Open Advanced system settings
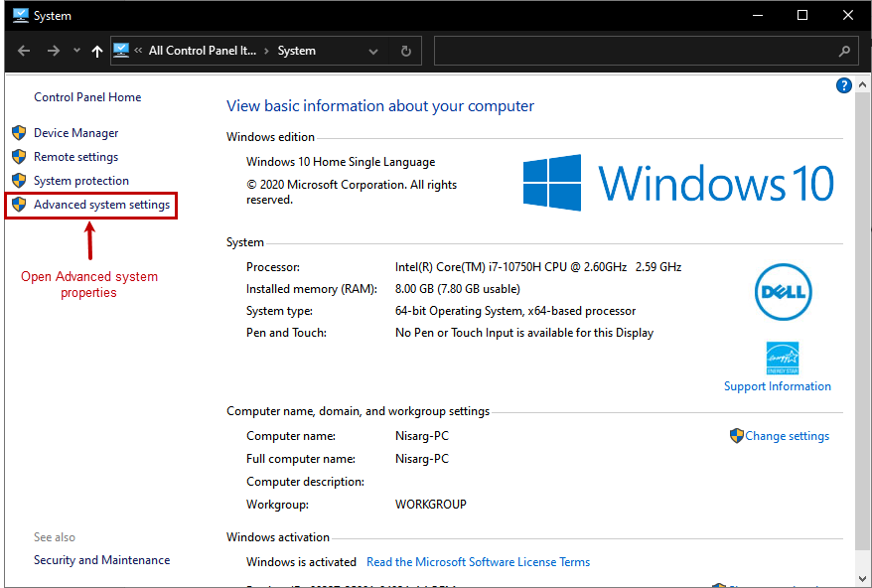Image resolution: width=872 pixels, height=588 pixels. coord(101,205)
